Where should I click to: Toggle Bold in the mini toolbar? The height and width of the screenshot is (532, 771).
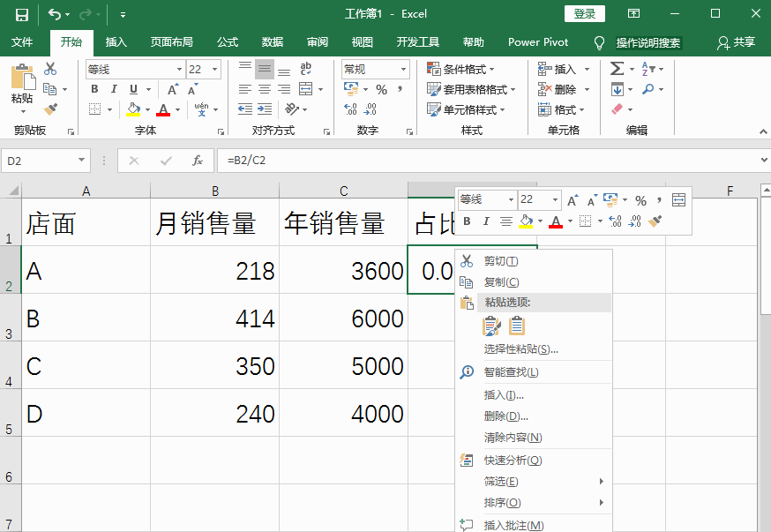467,221
